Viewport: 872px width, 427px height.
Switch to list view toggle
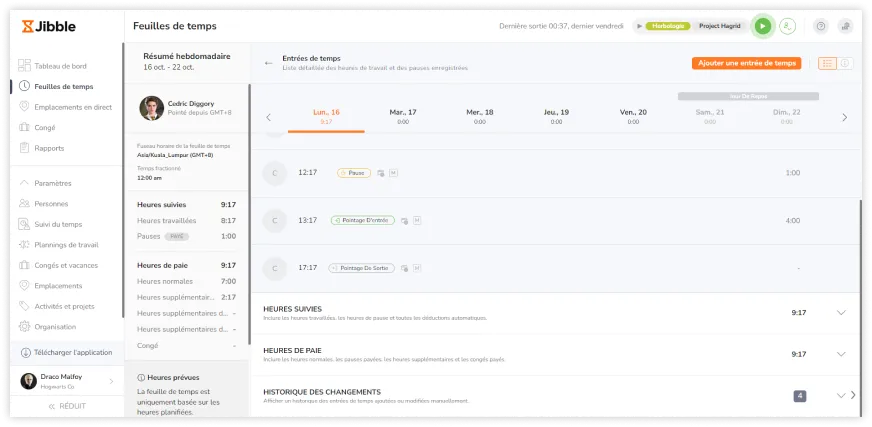[827, 63]
